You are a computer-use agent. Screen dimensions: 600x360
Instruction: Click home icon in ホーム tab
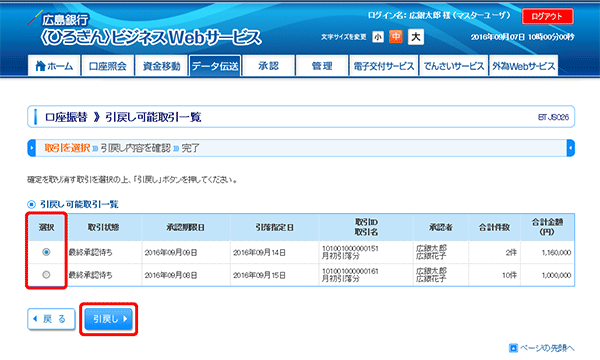(x=41, y=66)
